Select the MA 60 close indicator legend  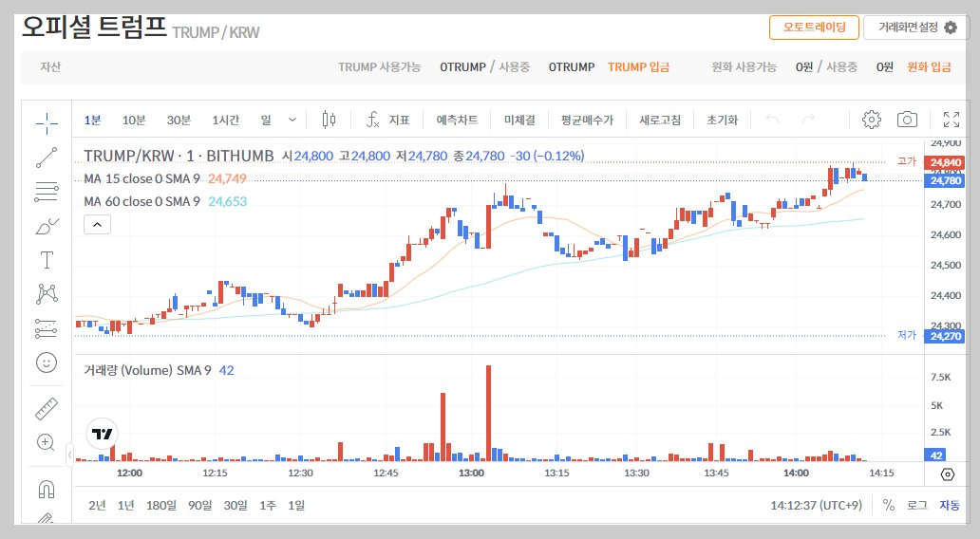[141, 202]
